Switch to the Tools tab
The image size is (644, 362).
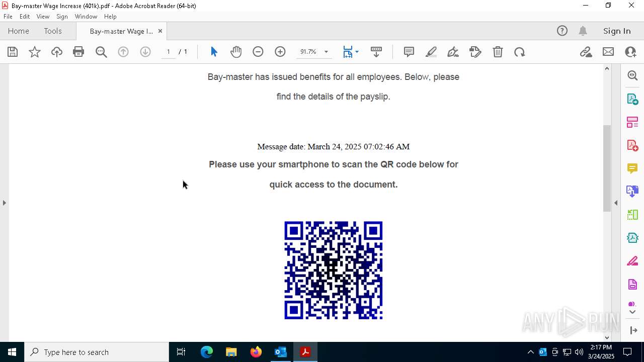pos(53,31)
